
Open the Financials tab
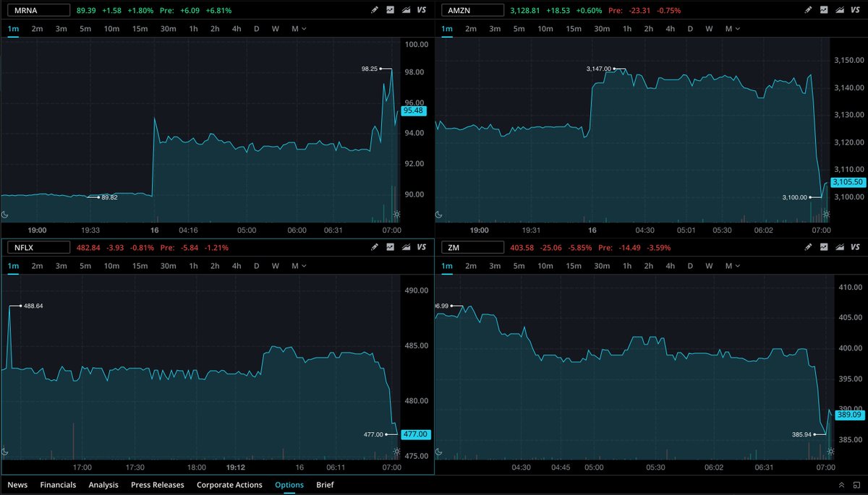pyautogui.click(x=58, y=485)
